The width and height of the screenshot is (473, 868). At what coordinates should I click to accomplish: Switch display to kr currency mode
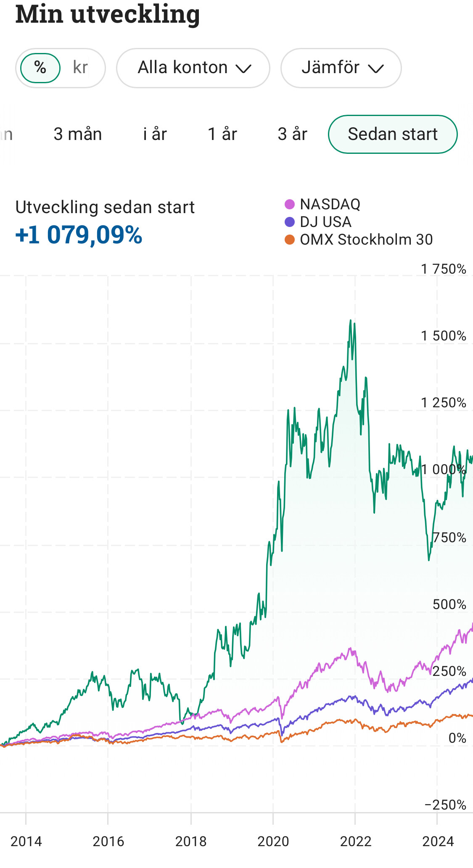(x=80, y=68)
